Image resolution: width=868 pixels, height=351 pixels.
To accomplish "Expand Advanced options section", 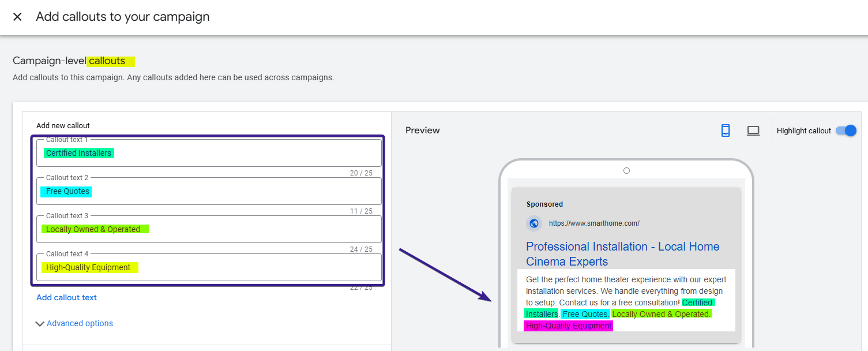I will click(x=74, y=323).
